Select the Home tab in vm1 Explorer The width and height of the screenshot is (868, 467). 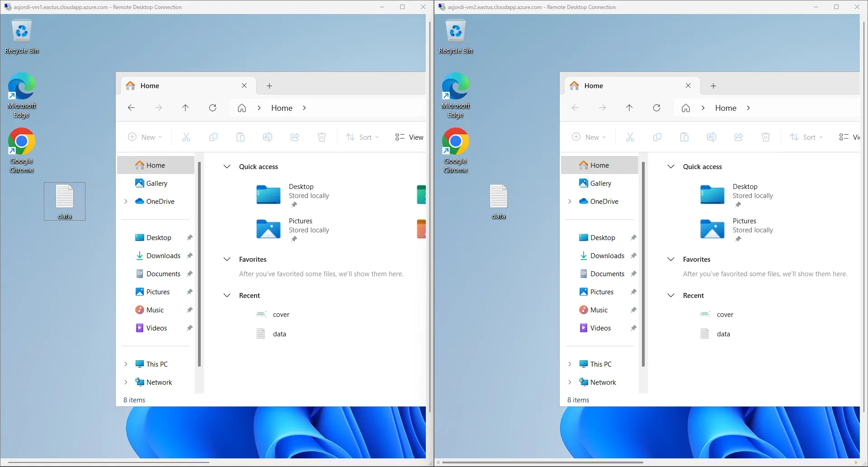(x=188, y=85)
